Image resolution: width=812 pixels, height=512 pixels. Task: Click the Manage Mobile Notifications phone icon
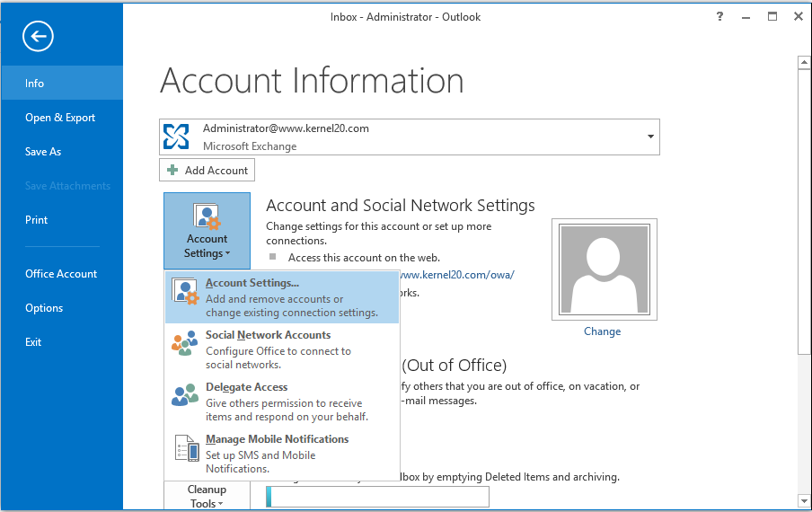click(x=187, y=447)
